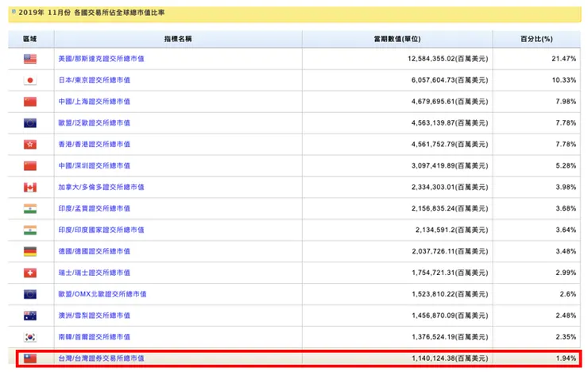Click the China flag in Shenzhen row
Image resolution: width=588 pixels, height=372 pixels.
(x=30, y=166)
